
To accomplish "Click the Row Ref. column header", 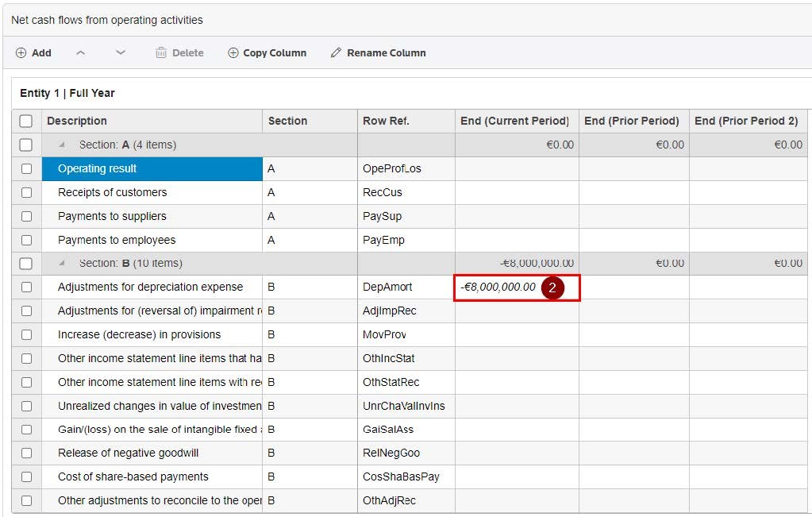I will [386, 121].
